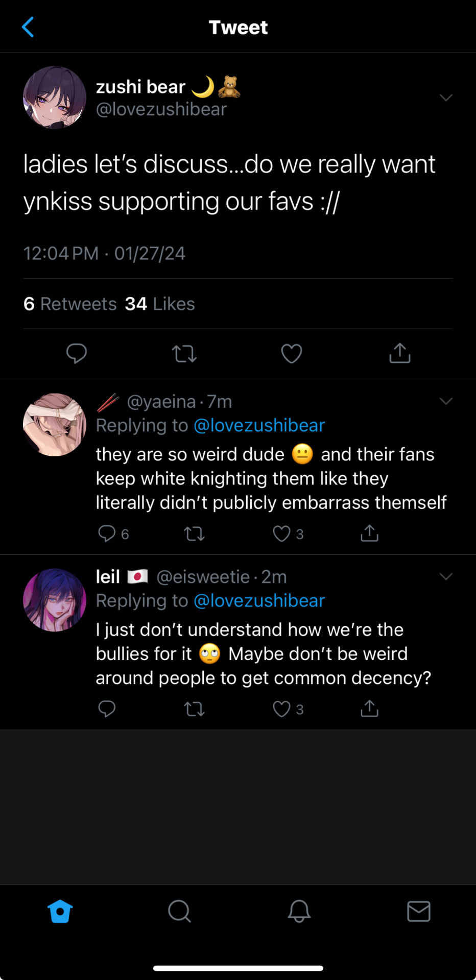Image resolution: width=476 pixels, height=980 pixels.
Task: Retweet zushi bear's main tweet
Action: [184, 353]
